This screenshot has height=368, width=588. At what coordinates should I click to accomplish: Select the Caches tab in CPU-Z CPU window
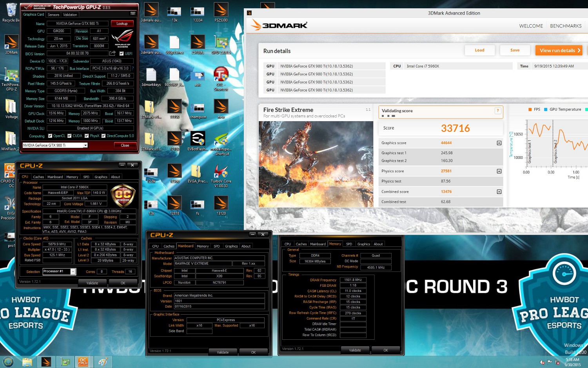[38, 177]
